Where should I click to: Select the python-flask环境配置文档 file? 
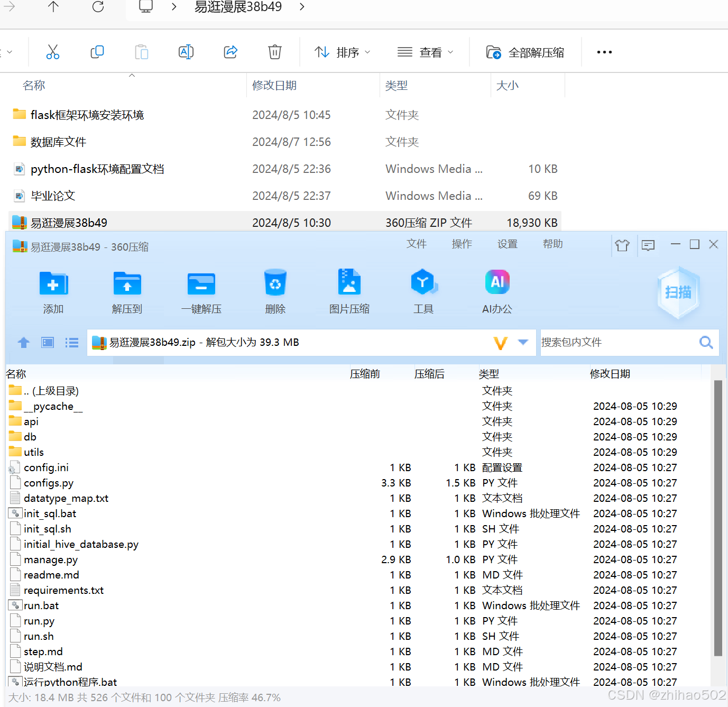97,169
